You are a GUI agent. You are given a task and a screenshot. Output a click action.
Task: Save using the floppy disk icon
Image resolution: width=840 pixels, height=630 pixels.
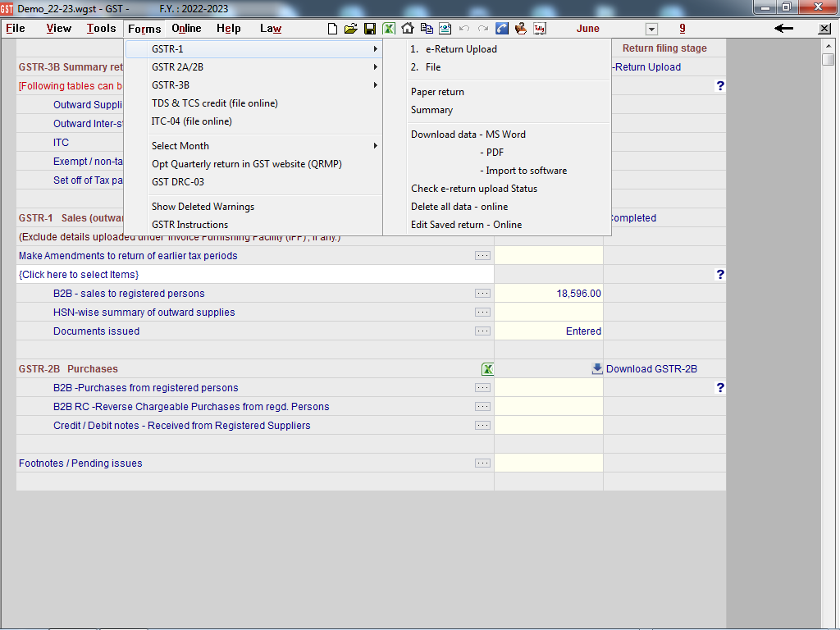370,29
